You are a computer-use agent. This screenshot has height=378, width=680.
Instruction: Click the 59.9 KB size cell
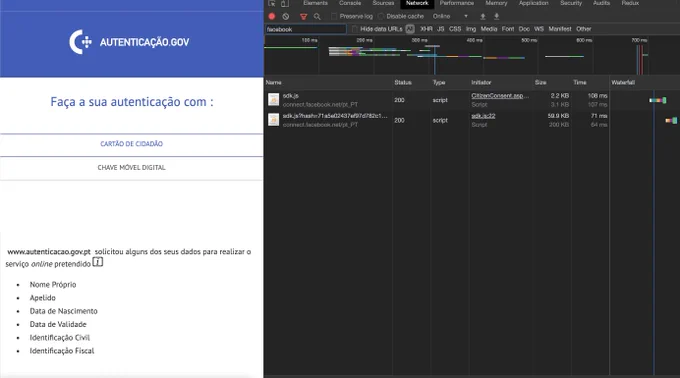pyautogui.click(x=558, y=116)
